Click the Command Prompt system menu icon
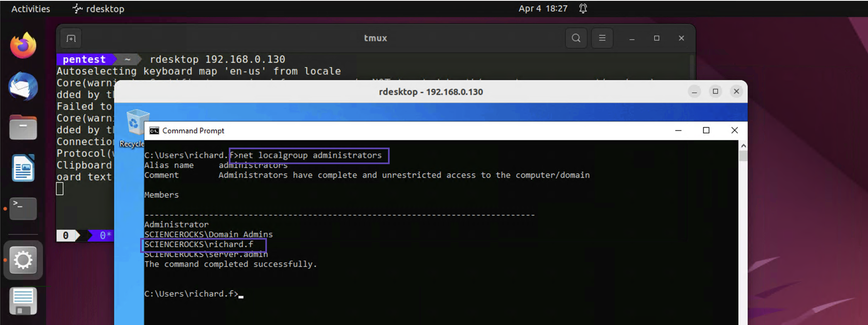868x325 pixels. (x=154, y=131)
